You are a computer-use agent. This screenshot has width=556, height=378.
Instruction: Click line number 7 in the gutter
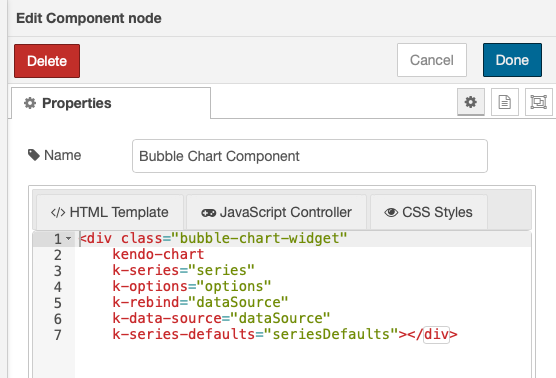point(58,335)
